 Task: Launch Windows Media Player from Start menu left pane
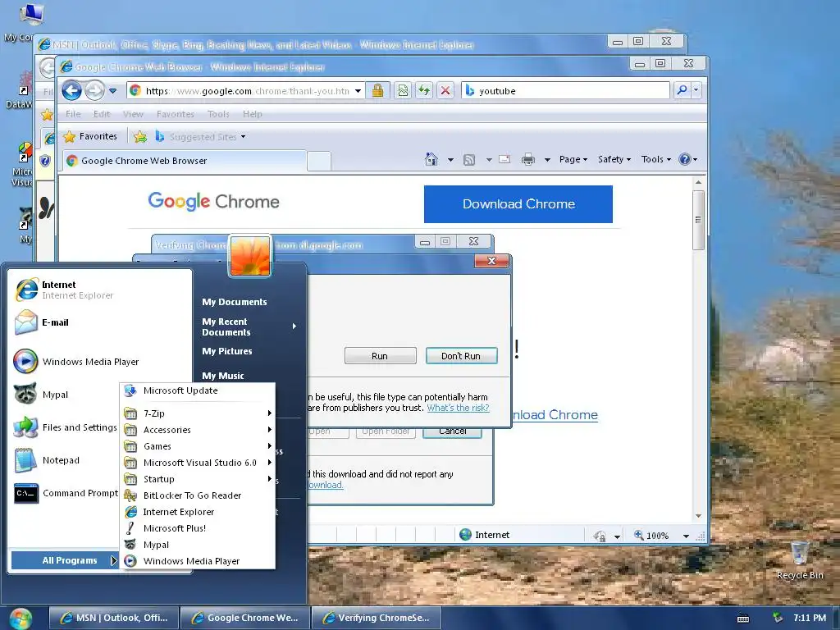(101, 362)
